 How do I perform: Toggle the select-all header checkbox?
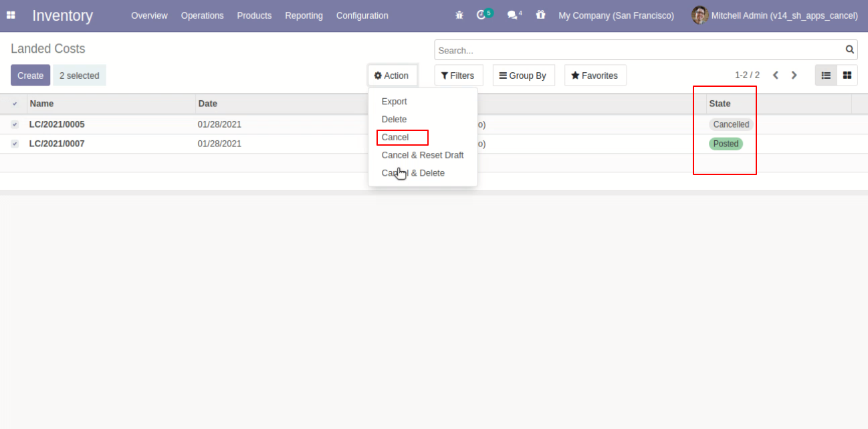(x=15, y=104)
